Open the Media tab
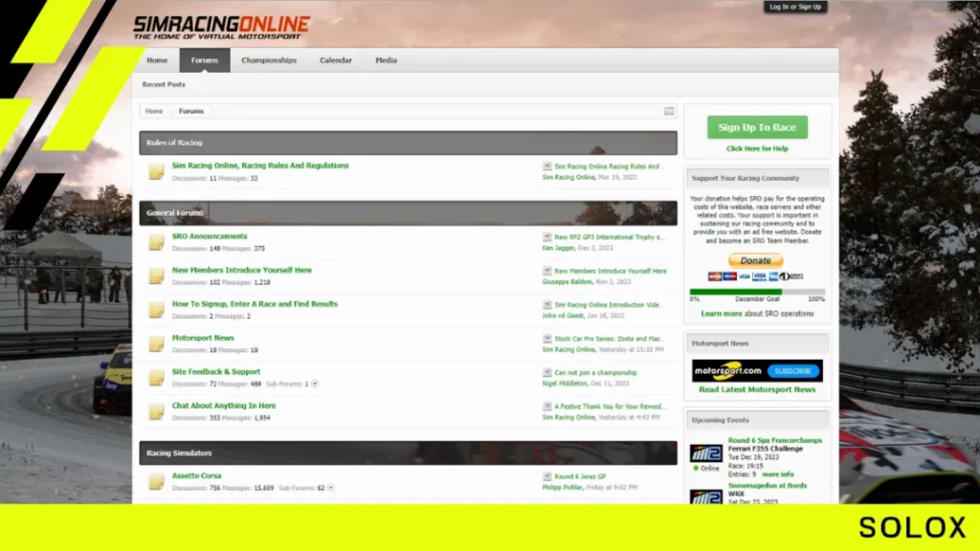The height and width of the screenshot is (551, 980). [x=386, y=60]
